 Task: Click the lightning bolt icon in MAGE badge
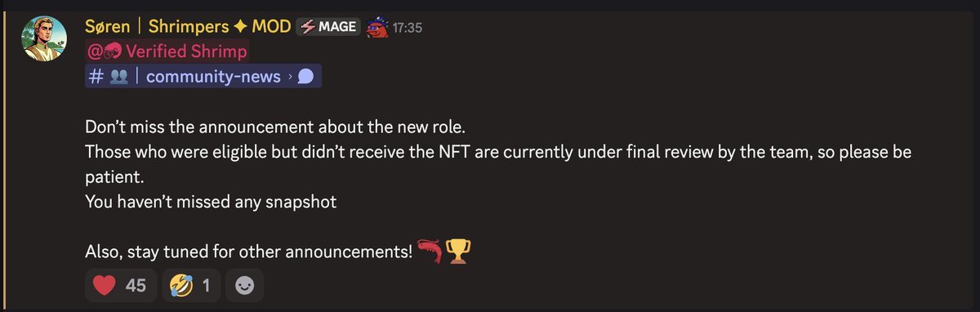click(x=308, y=27)
